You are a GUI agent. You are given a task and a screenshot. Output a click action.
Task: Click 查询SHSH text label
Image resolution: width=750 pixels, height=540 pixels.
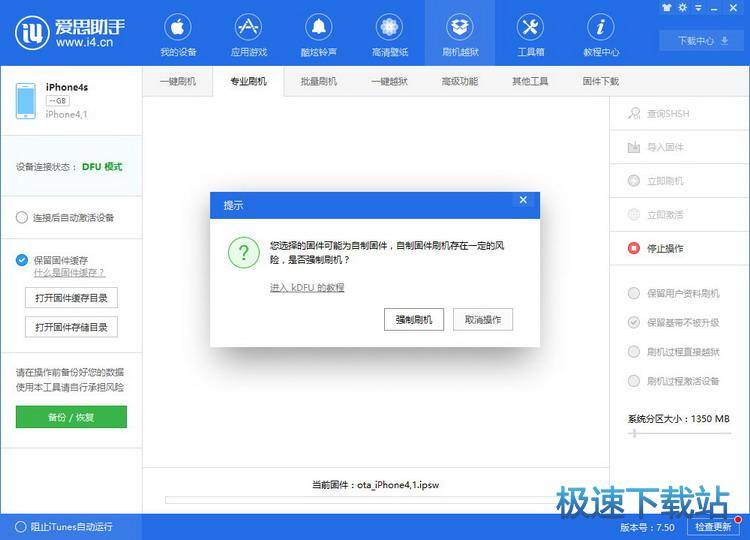click(668, 114)
